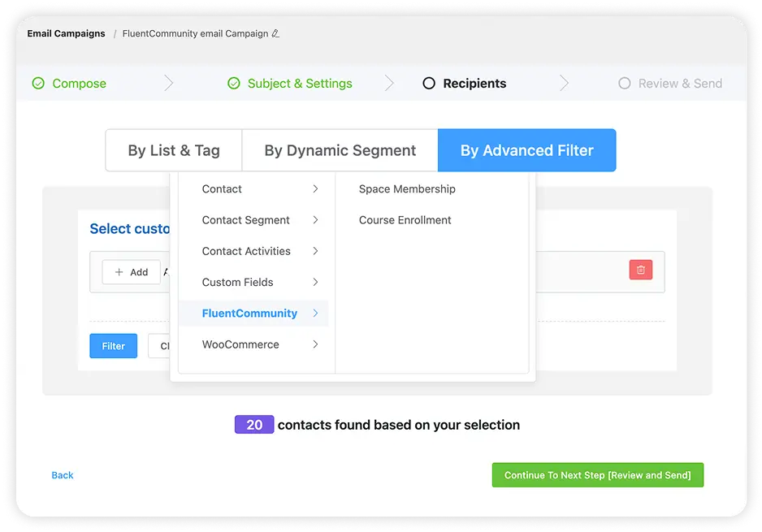Click Continue To Next Step button

click(598, 475)
